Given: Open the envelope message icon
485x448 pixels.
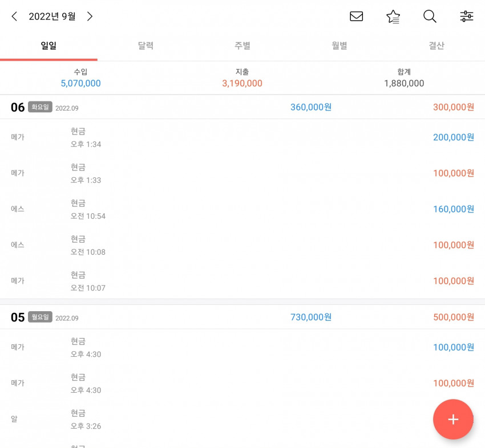Looking at the screenshot, I should click(x=356, y=17).
